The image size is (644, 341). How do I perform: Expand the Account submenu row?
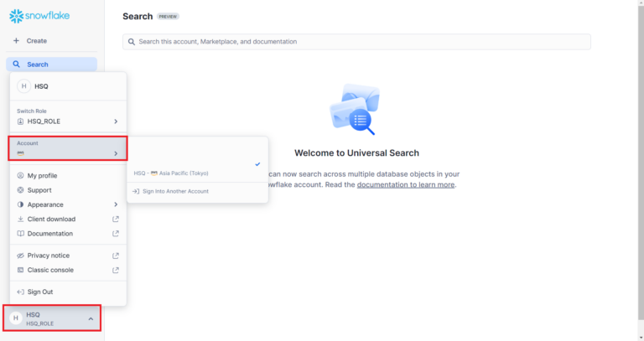pyautogui.click(x=67, y=149)
